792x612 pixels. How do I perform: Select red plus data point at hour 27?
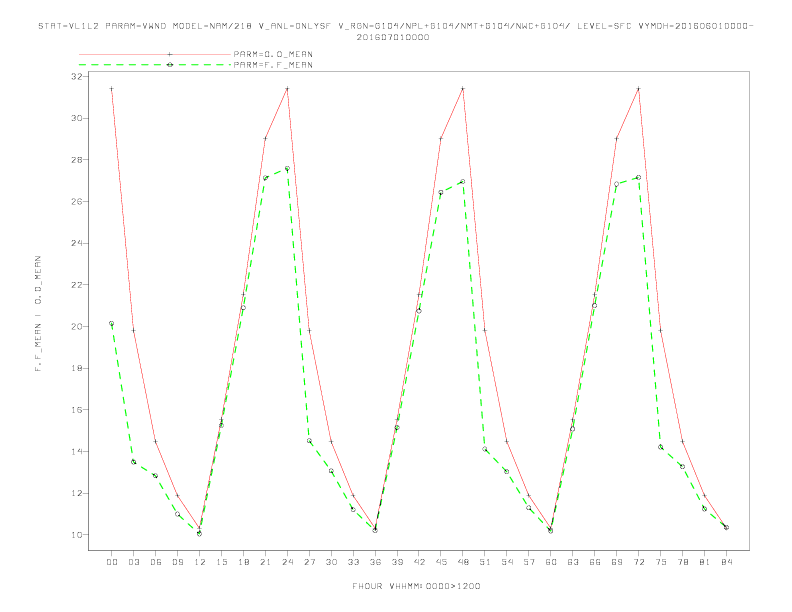tap(309, 330)
